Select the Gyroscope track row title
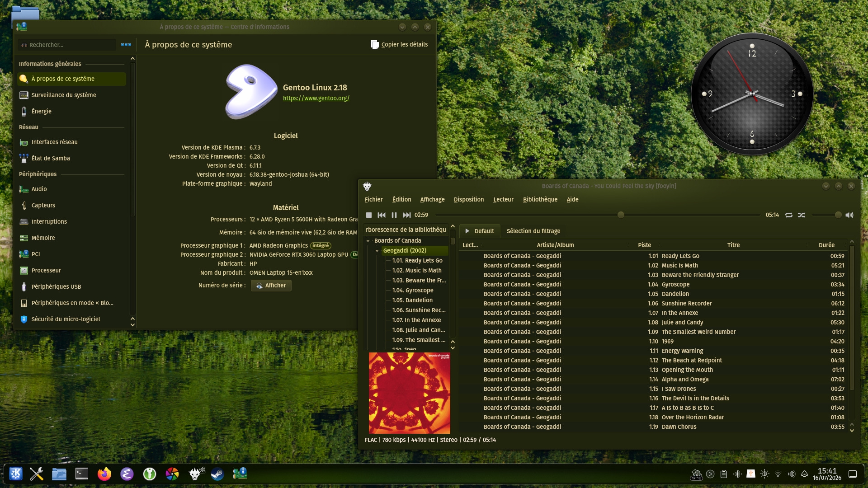 coord(675,284)
